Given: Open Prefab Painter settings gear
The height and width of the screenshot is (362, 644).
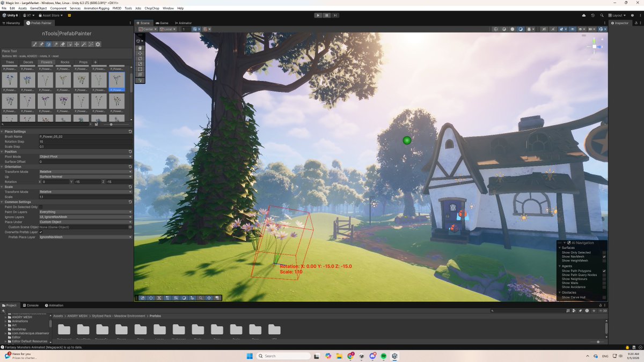Looking at the screenshot, I should 98,44.
